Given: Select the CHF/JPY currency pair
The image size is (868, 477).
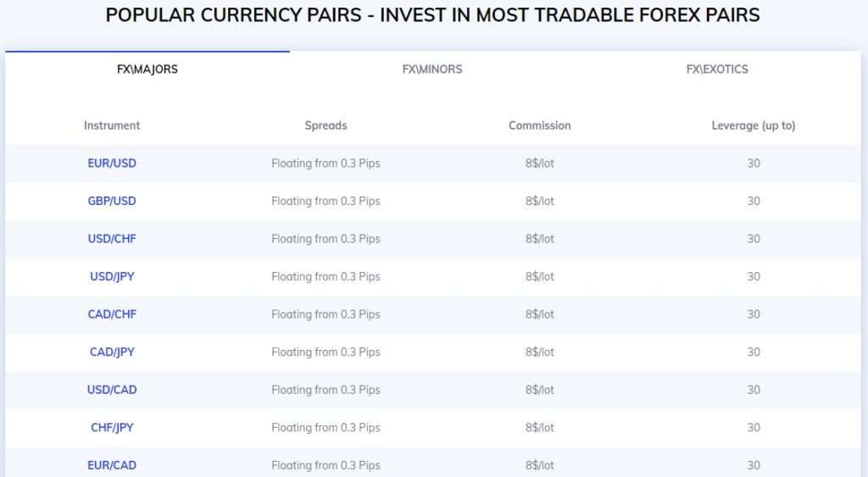Looking at the screenshot, I should pyautogui.click(x=112, y=427).
